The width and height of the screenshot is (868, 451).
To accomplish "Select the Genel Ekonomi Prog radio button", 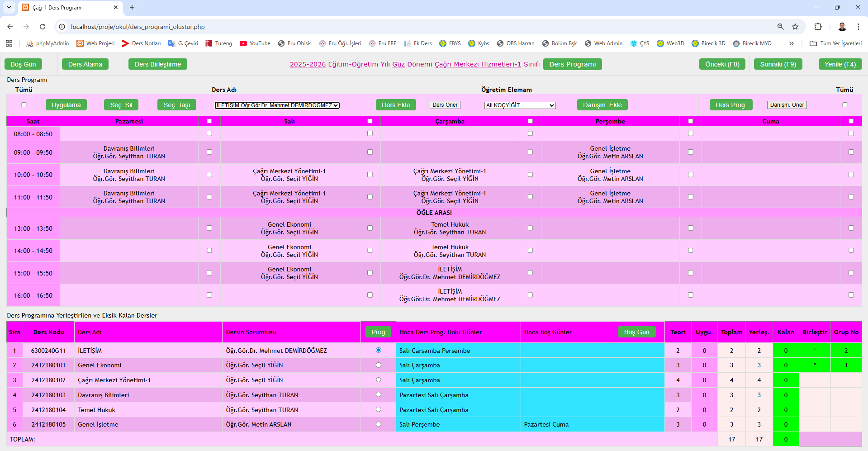I will point(379,365).
